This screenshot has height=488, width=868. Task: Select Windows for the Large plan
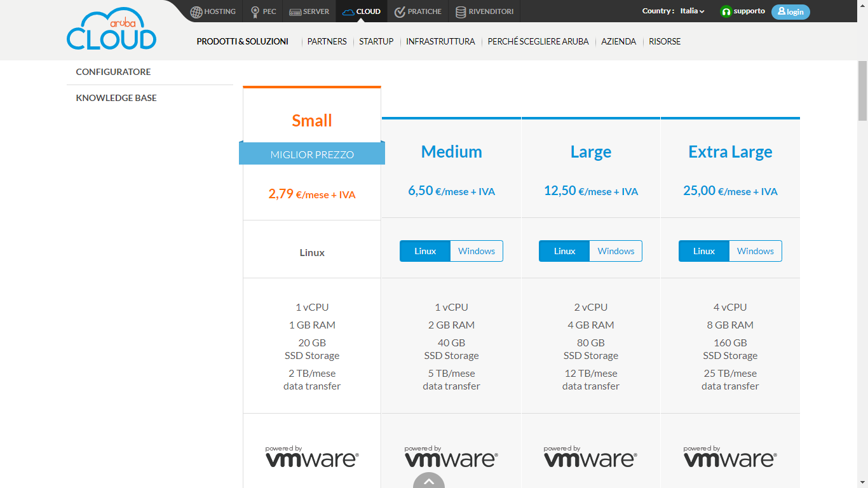point(616,251)
